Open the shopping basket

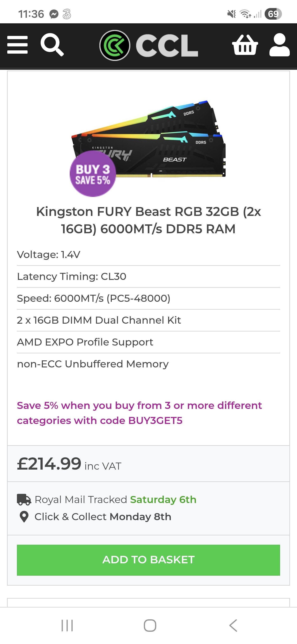click(x=245, y=45)
